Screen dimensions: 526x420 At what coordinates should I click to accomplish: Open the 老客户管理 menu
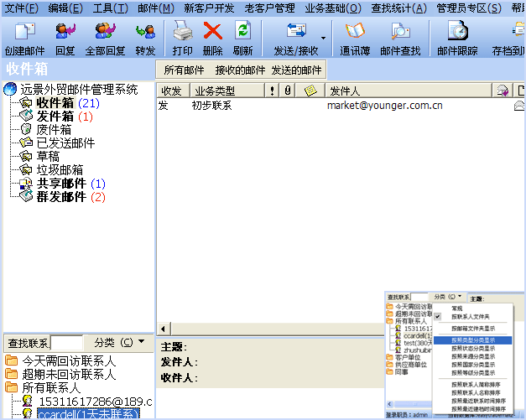(269, 8)
